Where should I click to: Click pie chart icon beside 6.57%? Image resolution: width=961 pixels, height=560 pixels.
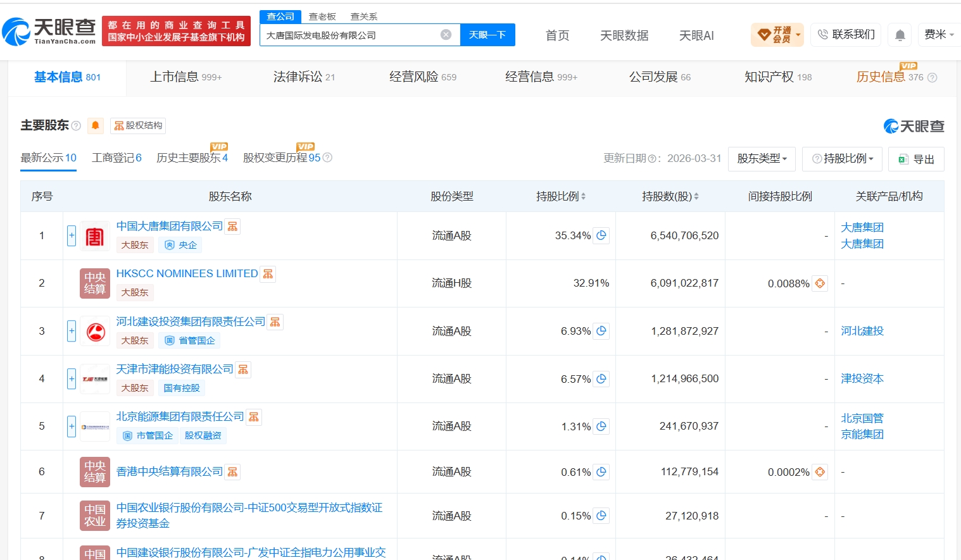(x=601, y=378)
